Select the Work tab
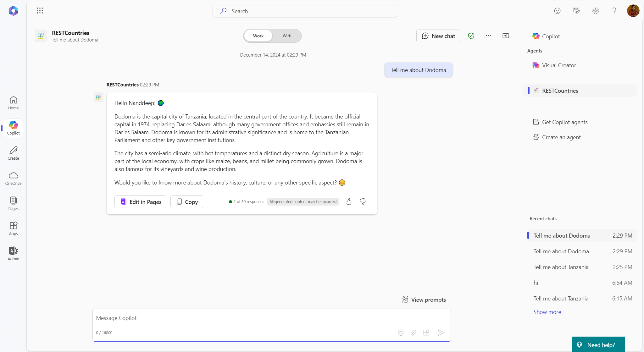Screen dimensions: 644x352 (x=258, y=36)
